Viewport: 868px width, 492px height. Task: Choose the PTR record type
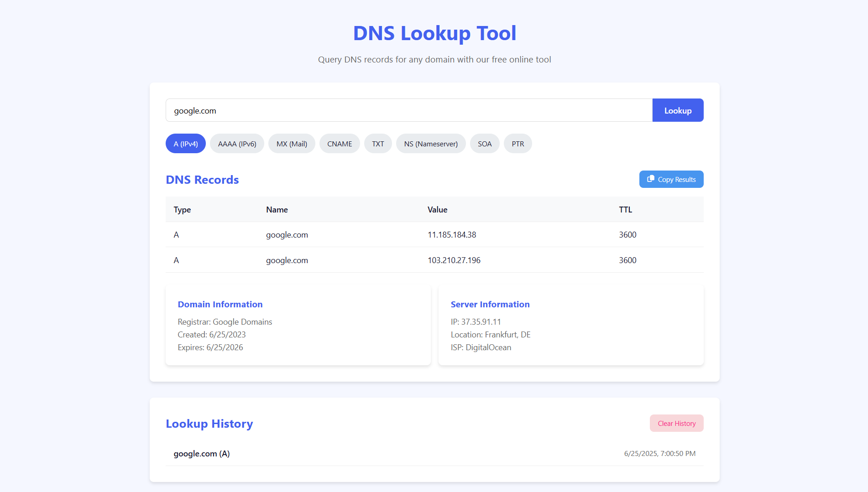[x=518, y=144]
